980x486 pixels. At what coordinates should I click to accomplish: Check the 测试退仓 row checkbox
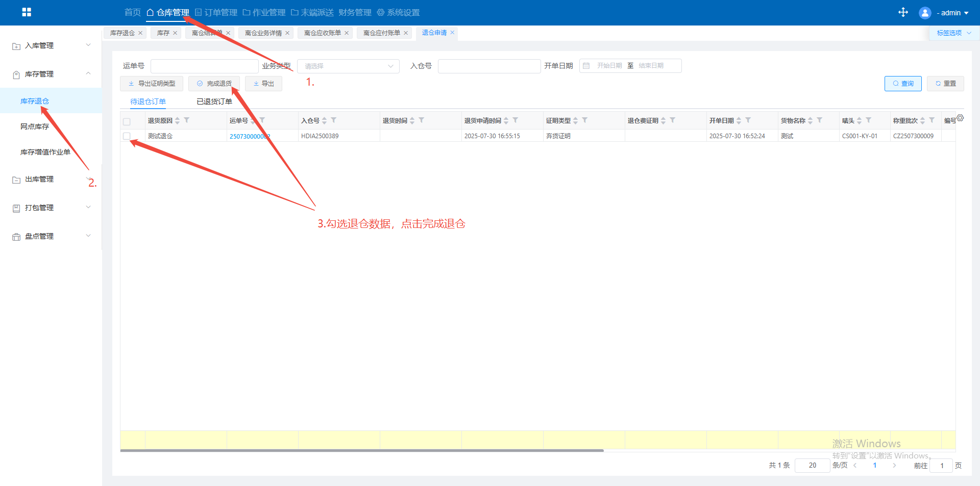[127, 136]
